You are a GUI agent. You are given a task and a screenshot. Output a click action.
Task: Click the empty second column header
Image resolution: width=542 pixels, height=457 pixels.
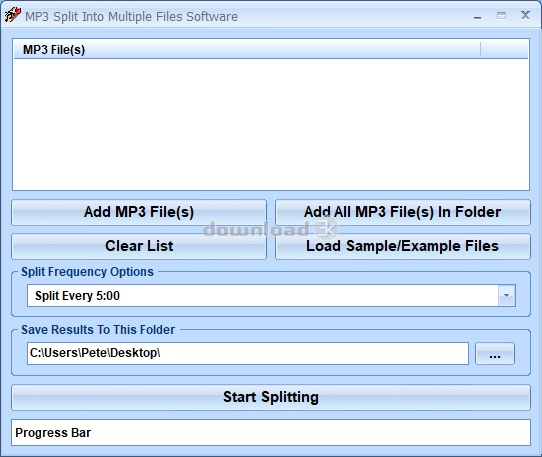(504, 50)
